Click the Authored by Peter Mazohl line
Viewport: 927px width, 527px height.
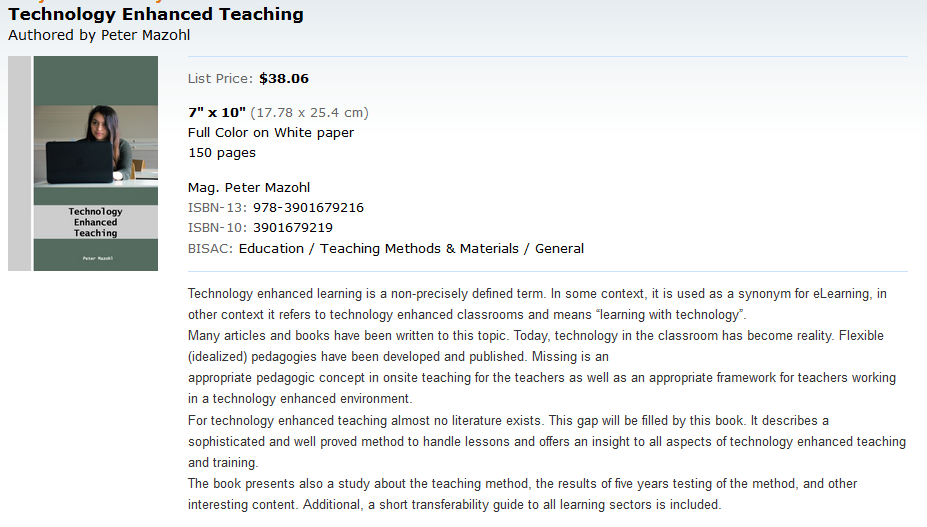99,35
